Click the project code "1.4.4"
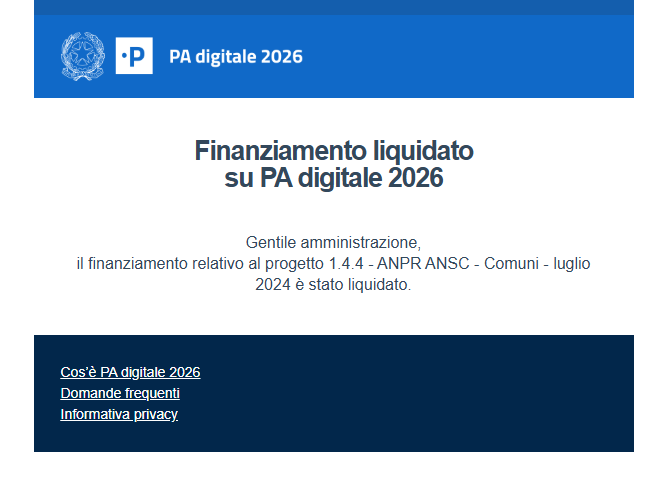 [x=345, y=264]
